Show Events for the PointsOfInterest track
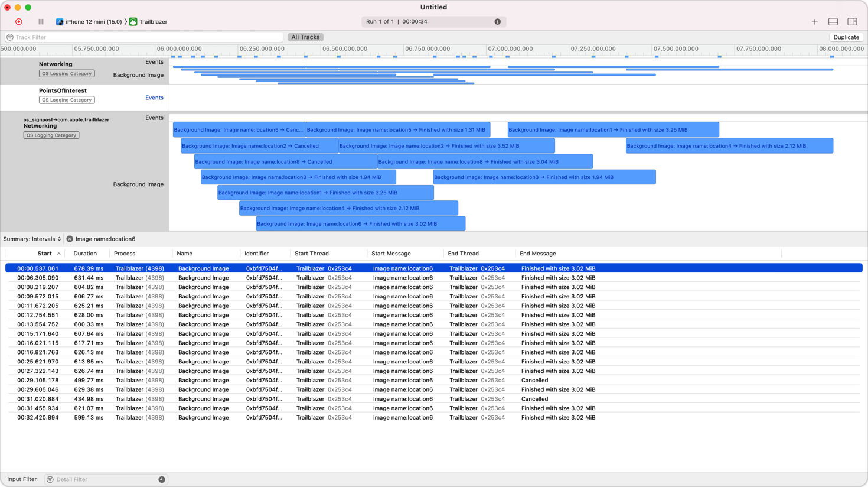Screen dimensions: 868x487 154,98
